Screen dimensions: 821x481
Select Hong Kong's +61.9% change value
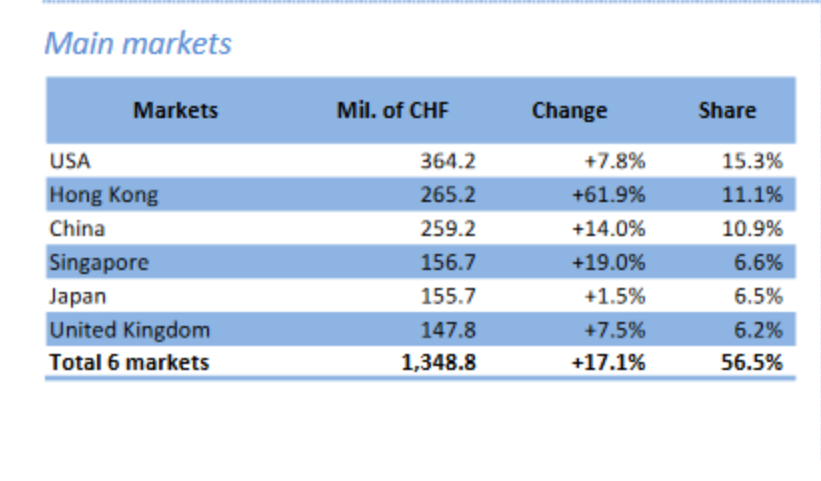(608, 194)
